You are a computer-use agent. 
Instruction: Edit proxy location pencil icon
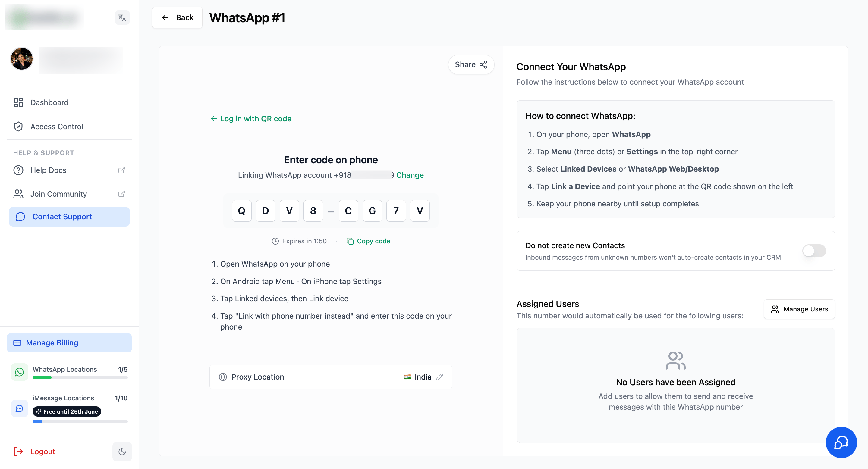coord(439,377)
